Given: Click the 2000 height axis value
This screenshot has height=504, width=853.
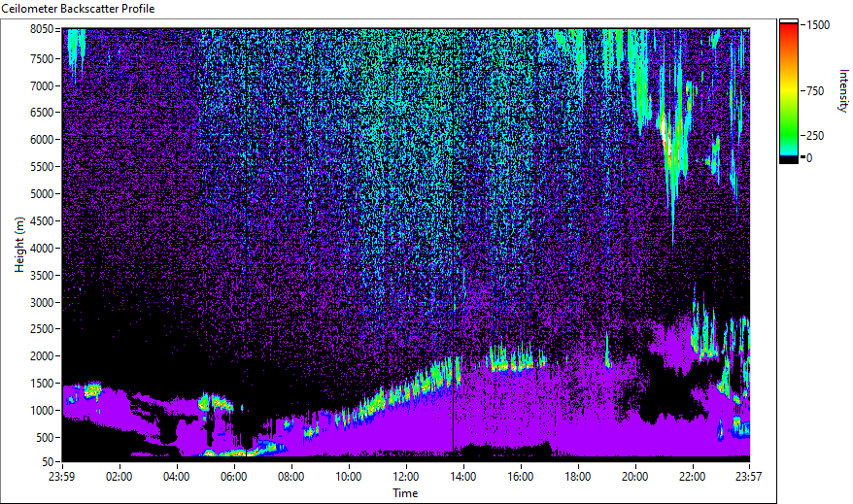Looking at the screenshot, I should 42,356.
